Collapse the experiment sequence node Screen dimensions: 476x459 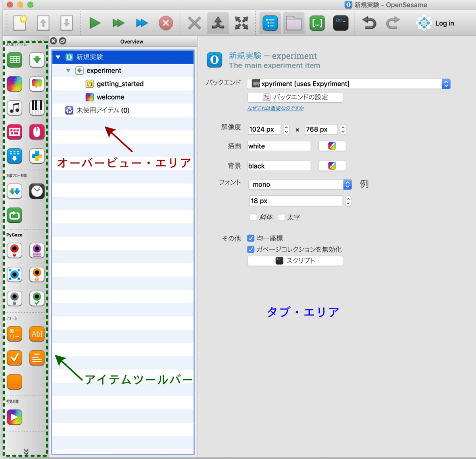(x=68, y=71)
